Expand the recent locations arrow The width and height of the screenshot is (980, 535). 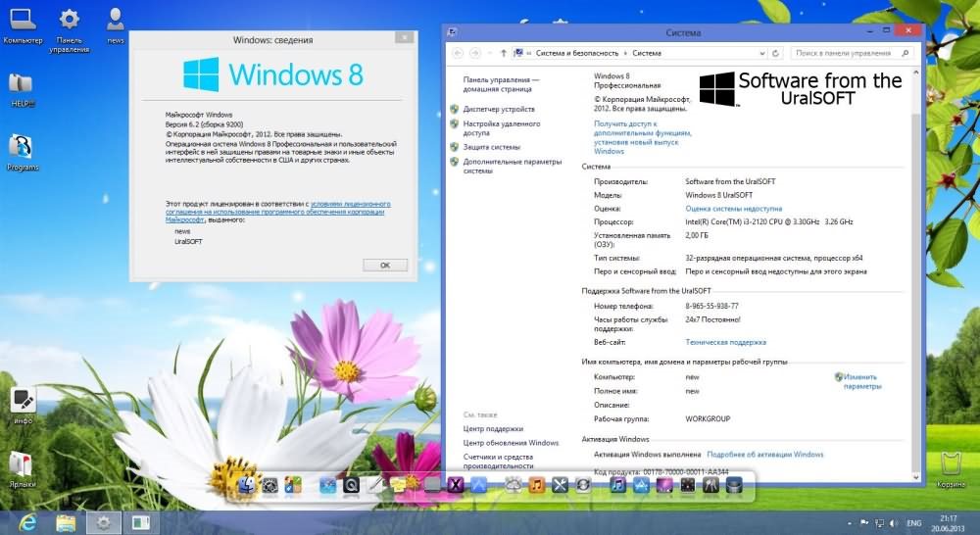(x=489, y=53)
